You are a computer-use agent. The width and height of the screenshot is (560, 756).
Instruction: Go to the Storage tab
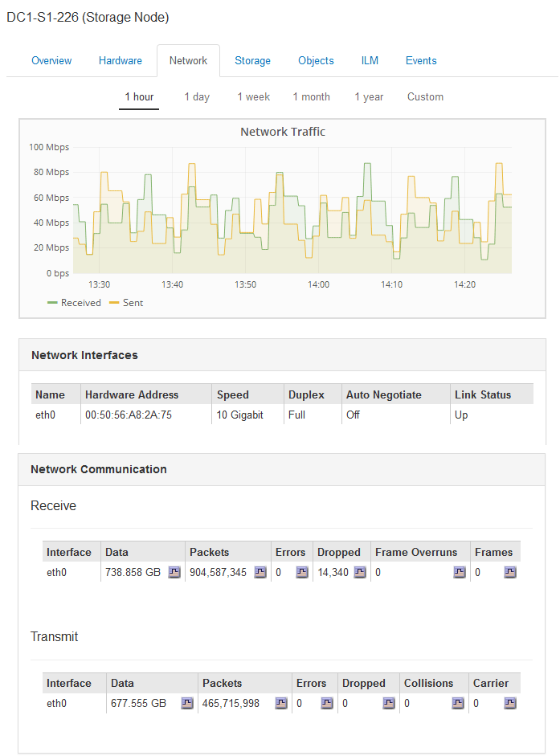(x=252, y=61)
